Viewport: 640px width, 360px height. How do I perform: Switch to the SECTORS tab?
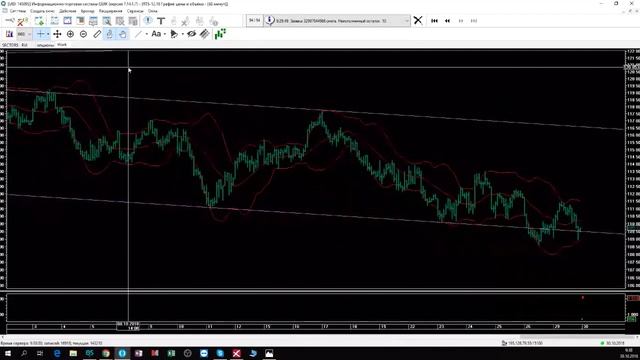point(10,45)
